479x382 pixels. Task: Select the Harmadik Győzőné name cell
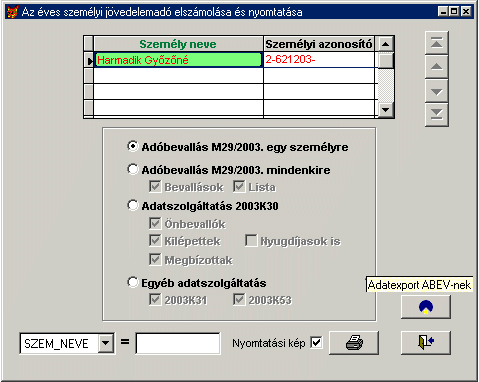click(178, 60)
